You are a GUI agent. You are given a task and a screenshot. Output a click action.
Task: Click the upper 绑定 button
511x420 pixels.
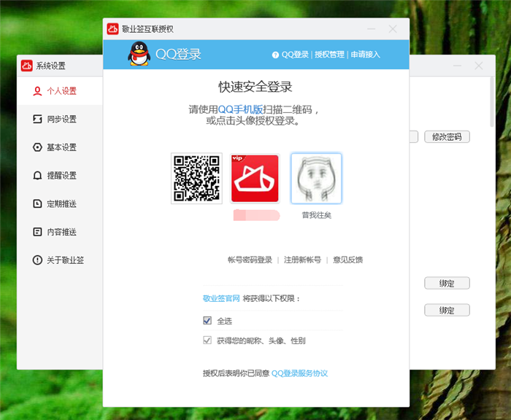[447, 283]
